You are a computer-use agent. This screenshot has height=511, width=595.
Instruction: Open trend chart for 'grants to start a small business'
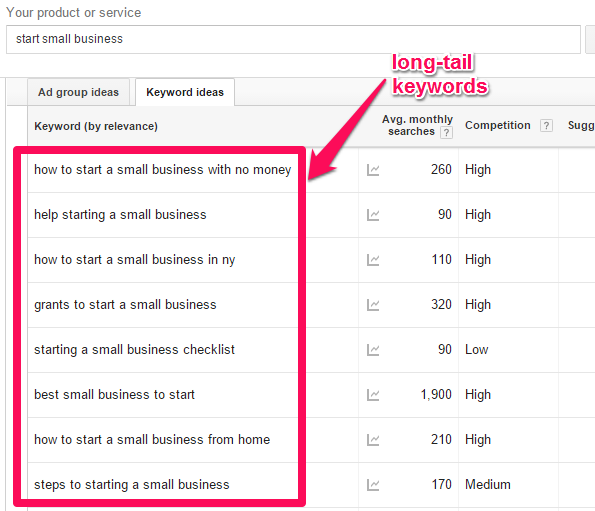click(x=373, y=305)
